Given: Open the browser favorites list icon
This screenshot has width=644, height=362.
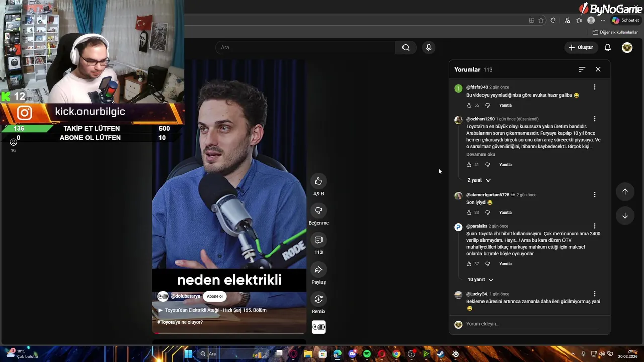Looking at the screenshot, I should [x=579, y=20].
